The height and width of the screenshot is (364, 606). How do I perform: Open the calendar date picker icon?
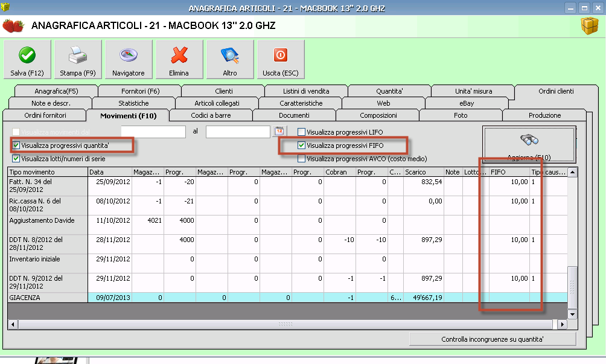click(279, 132)
